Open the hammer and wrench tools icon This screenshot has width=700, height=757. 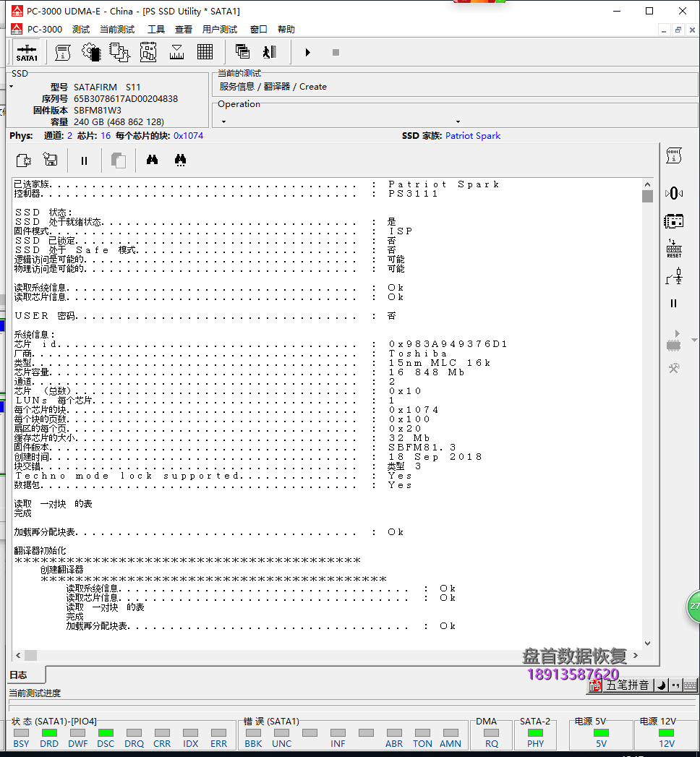click(x=674, y=368)
